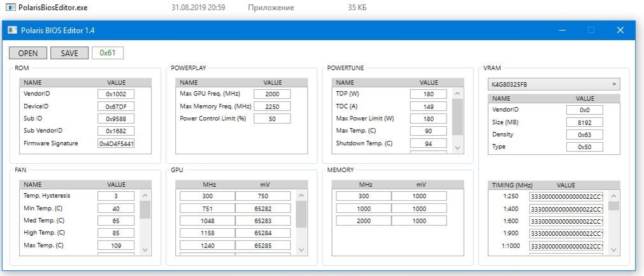
Task: Edit GPU 1048 MHz frequency cell
Action: 208,221
